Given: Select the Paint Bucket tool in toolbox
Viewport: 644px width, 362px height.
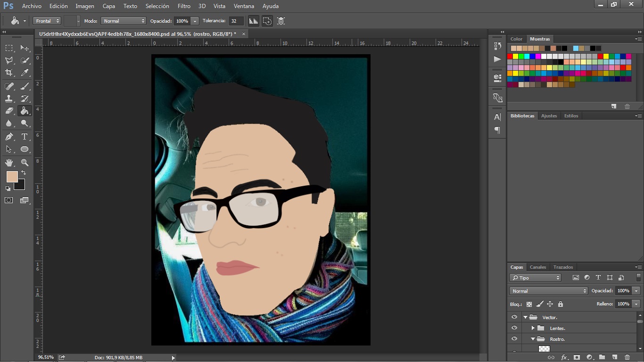Looking at the screenshot, I should coord(25,111).
